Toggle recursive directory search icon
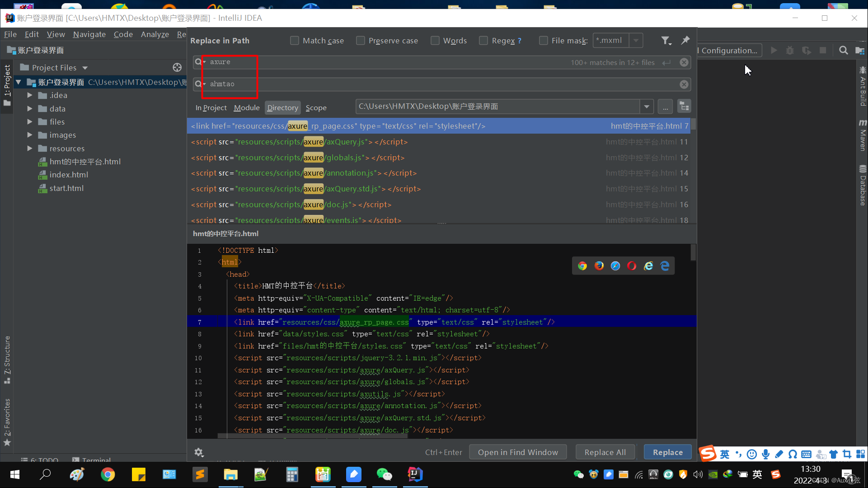The image size is (868, 488). (x=684, y=107)
